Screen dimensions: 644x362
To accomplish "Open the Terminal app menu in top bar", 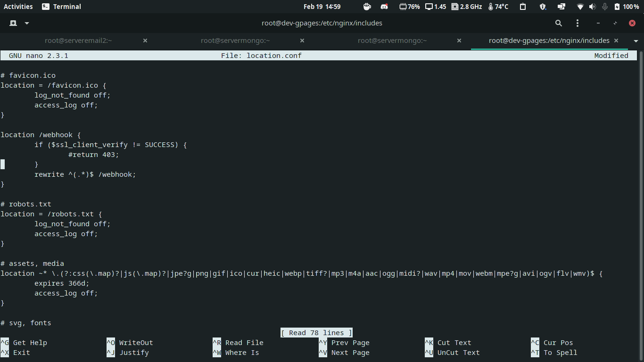I will point(61,7).
